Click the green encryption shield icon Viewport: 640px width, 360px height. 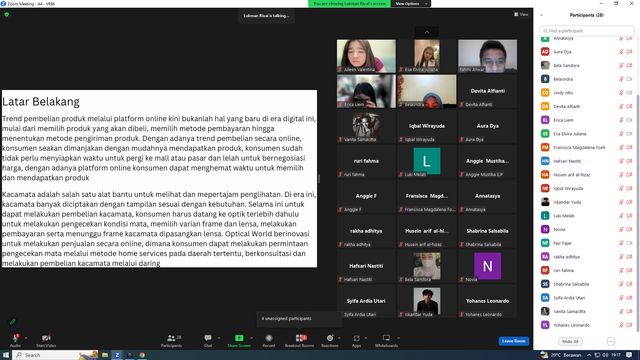[7, 14]
